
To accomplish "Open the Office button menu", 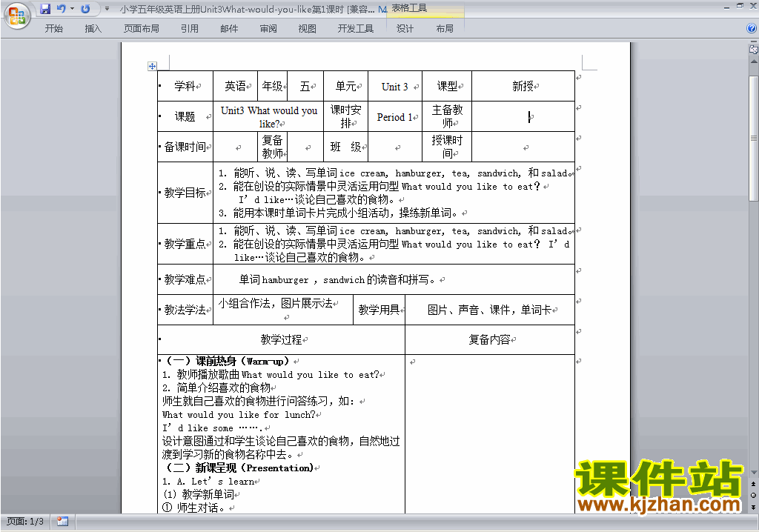I will pos(18,16).
